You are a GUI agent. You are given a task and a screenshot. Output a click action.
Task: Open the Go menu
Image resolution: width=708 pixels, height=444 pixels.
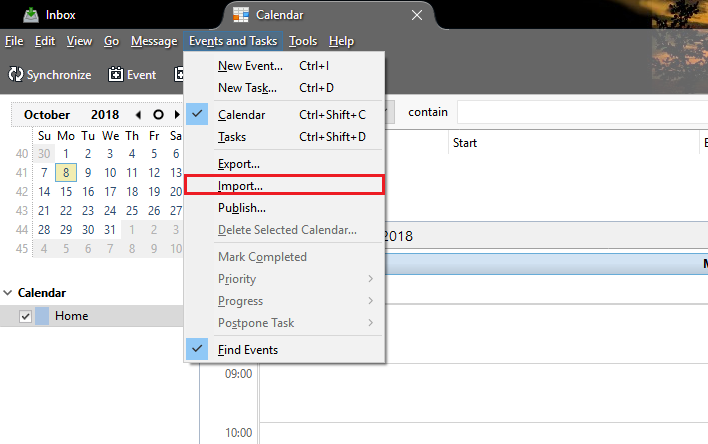click(111, 41)
